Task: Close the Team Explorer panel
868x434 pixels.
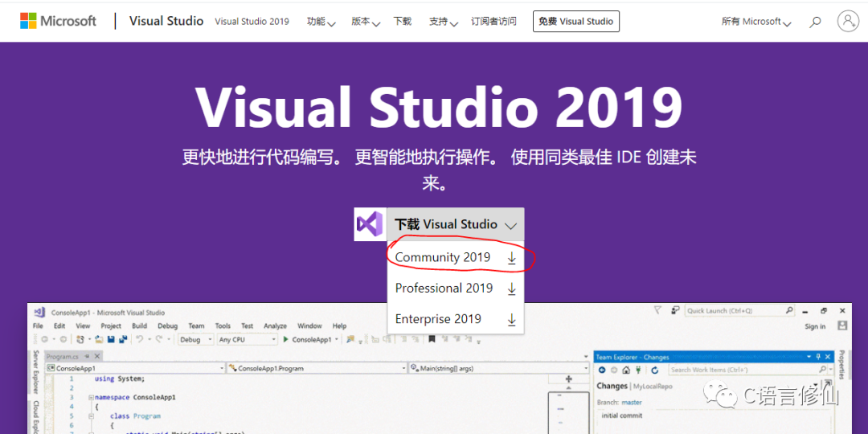Action: [828, 357]
